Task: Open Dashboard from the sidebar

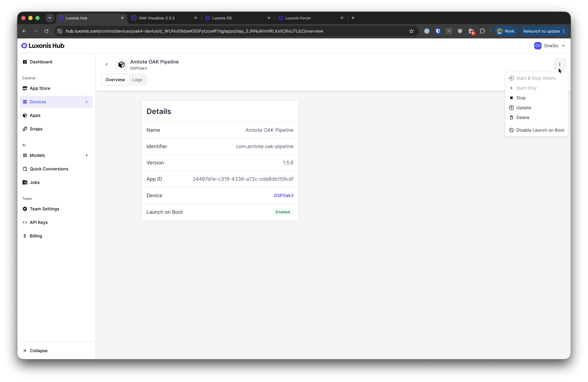Action: (56, 62)
